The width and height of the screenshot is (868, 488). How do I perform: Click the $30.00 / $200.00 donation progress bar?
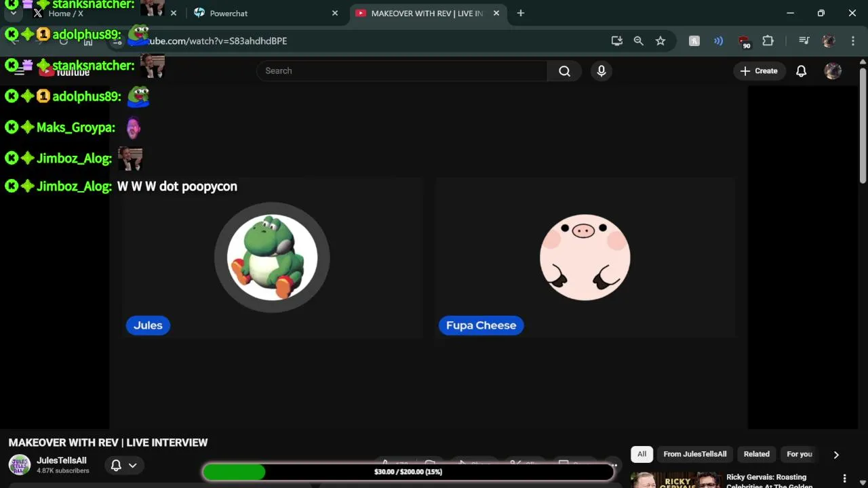point(408,472)
